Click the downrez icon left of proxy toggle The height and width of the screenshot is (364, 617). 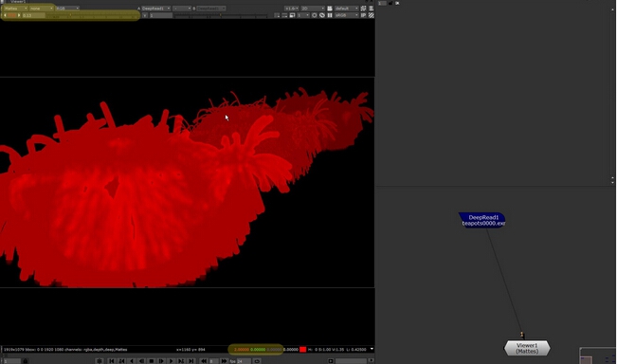(284, 15)
